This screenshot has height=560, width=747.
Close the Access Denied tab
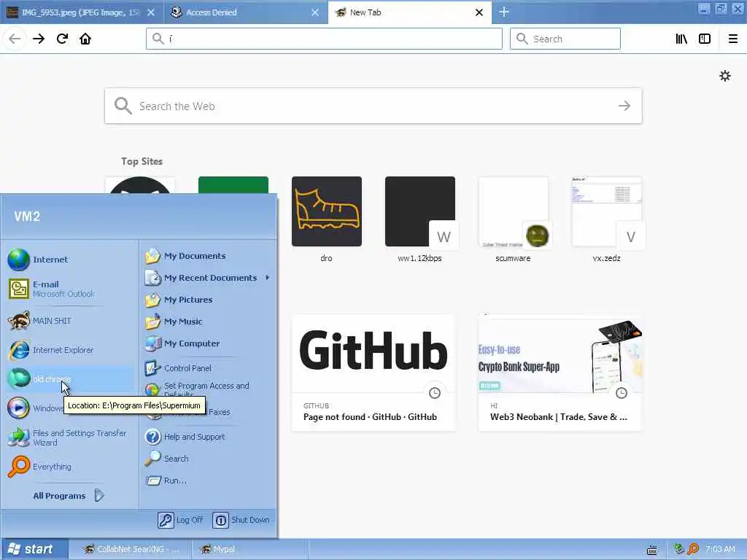(315, 12)
